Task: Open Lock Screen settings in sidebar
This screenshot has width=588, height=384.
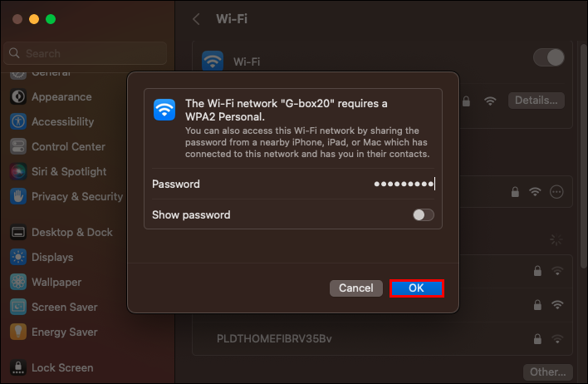Action: pyautogui.click(x=61, y=367)
